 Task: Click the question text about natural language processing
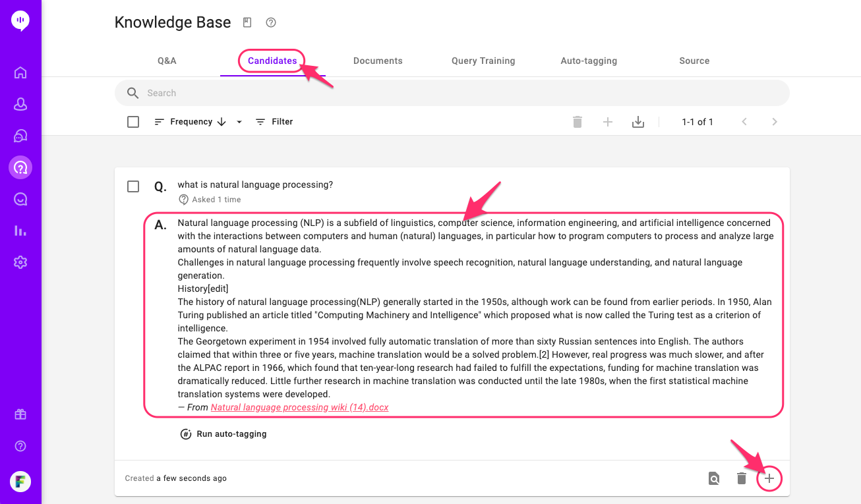pyautogui.click(x=255, y=185)
